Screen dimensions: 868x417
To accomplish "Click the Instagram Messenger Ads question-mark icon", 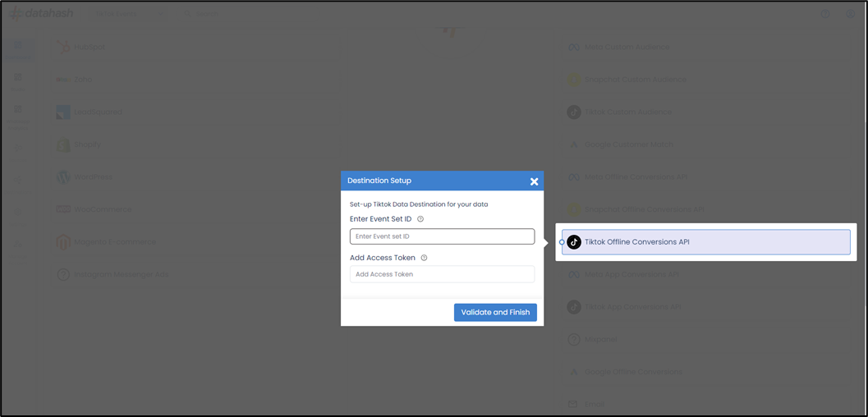I will (x=63, y=274).
